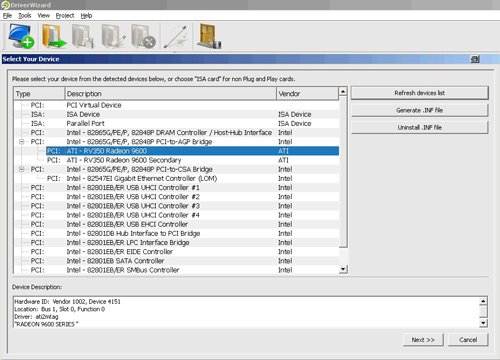Click the Type column header
This screenshot has height=360, width=500.
click(39, 94)
